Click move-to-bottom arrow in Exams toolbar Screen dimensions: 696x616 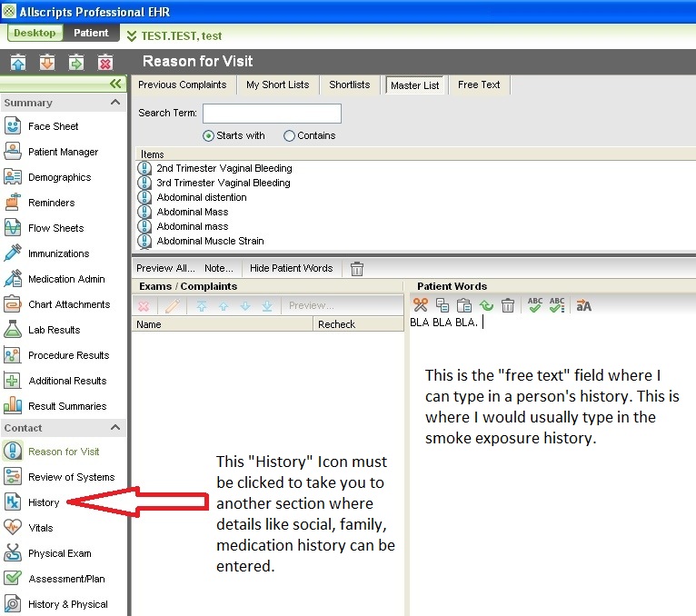pos(267,306)
